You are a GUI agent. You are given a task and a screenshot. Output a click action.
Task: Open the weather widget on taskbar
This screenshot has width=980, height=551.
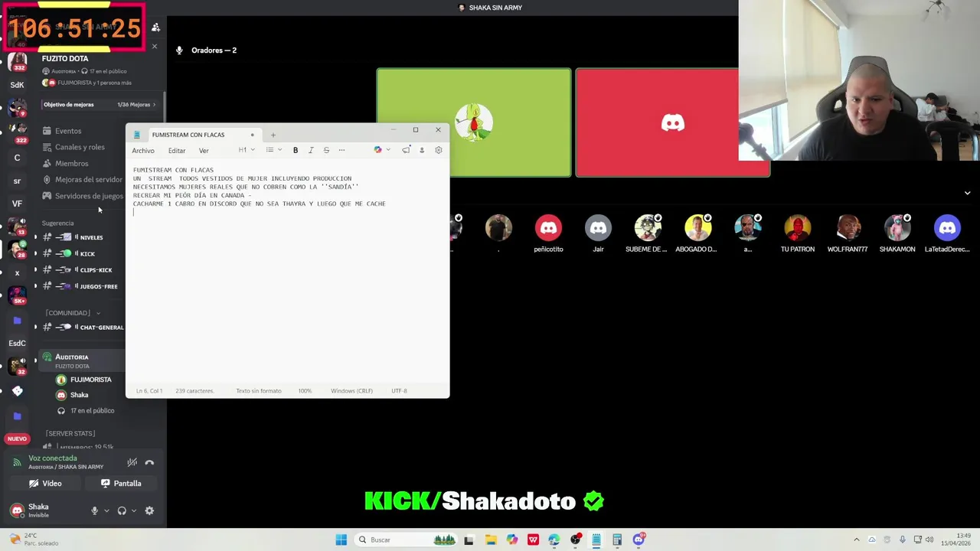tap(35, 540)
